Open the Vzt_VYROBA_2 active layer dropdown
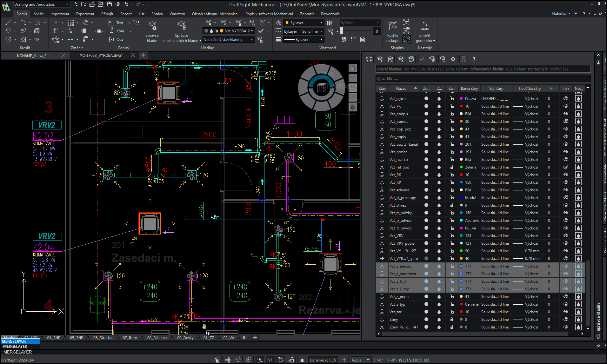The width and height of the screenshot is (607, 364). point(252,31)
